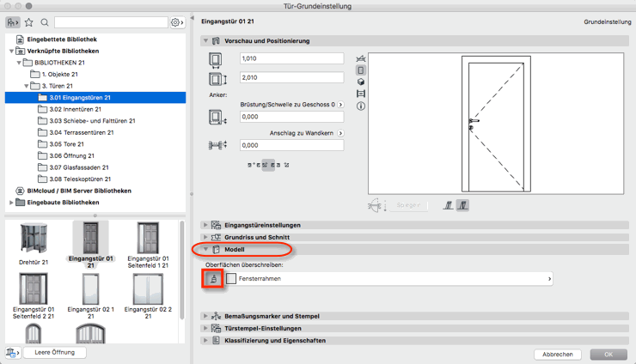Viewport: 636px width, 364px height.
Task: Click the sill height field showing 0,000
Action: [x=291, y=117]
